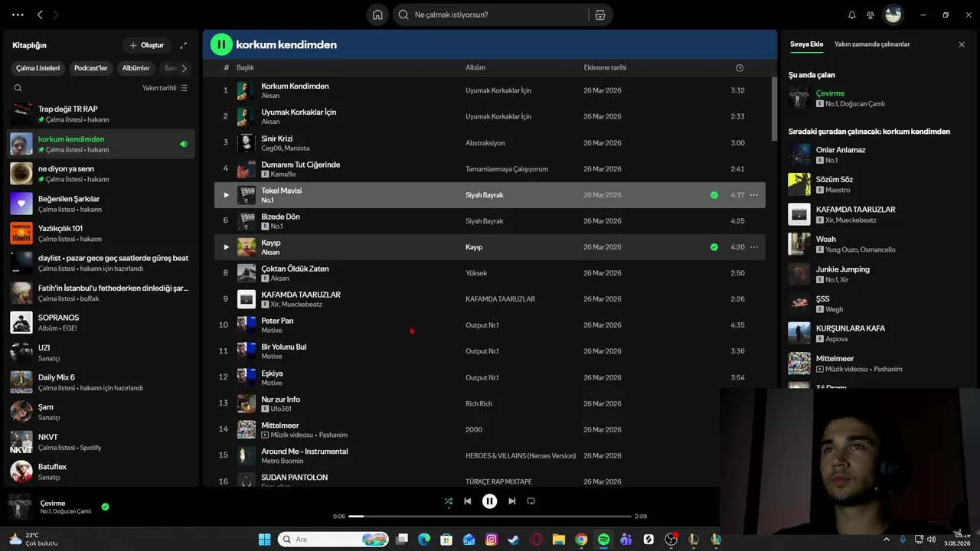Screen dimensions: 980x551
Task: Open the UZI artist in library
Action: pyautogui.click(x=101, y=353)
